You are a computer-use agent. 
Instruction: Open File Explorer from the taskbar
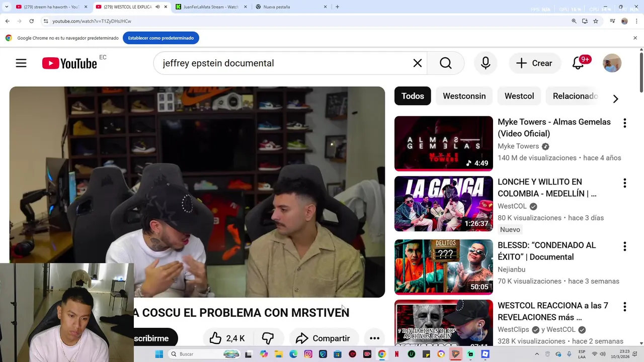pyautogui.click(x=278, y=354)
